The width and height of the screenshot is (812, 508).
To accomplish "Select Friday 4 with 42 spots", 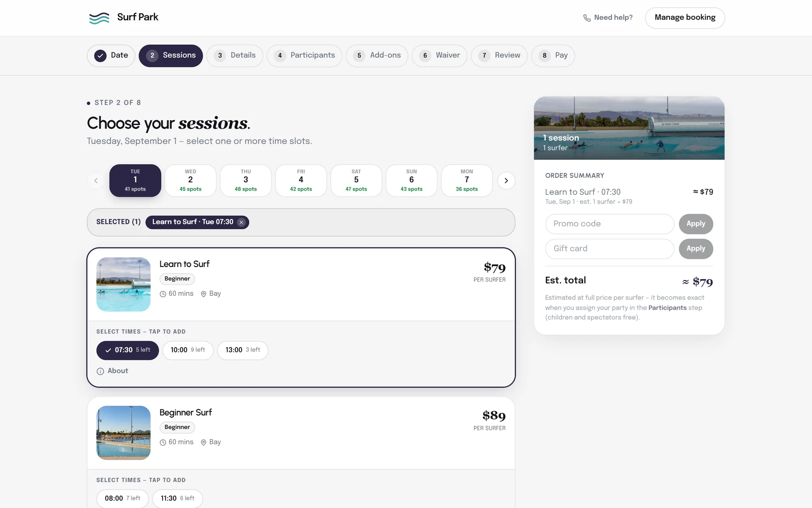I will [301, 180].
